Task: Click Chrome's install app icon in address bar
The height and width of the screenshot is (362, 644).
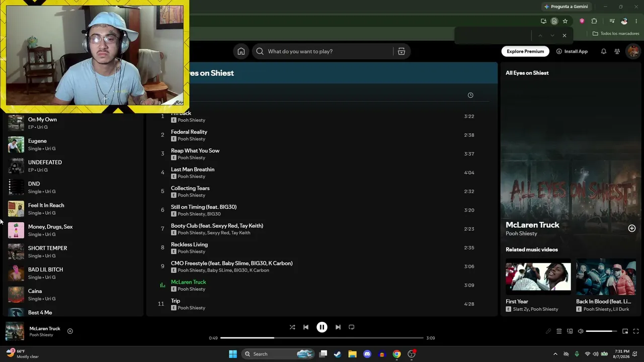Action: coord(543,21)
